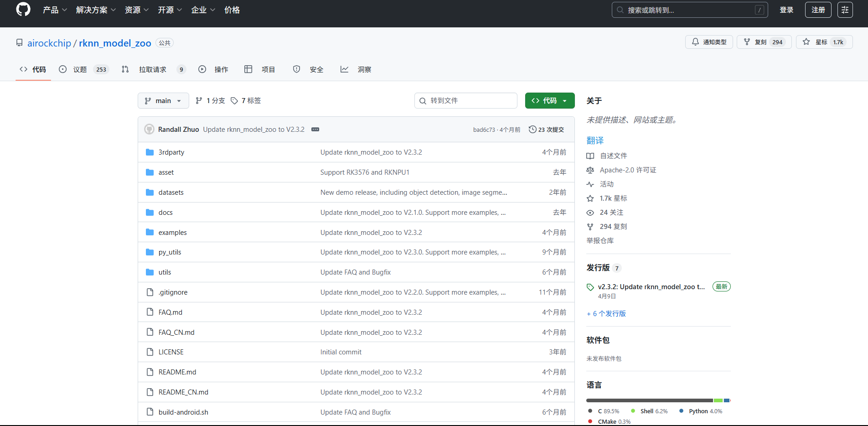Image resolution: width=868 pixels, height=426 pixels.
Task: Click the 3rdparty folder icon
Action: pyautogui.click(x=150, y=152)
